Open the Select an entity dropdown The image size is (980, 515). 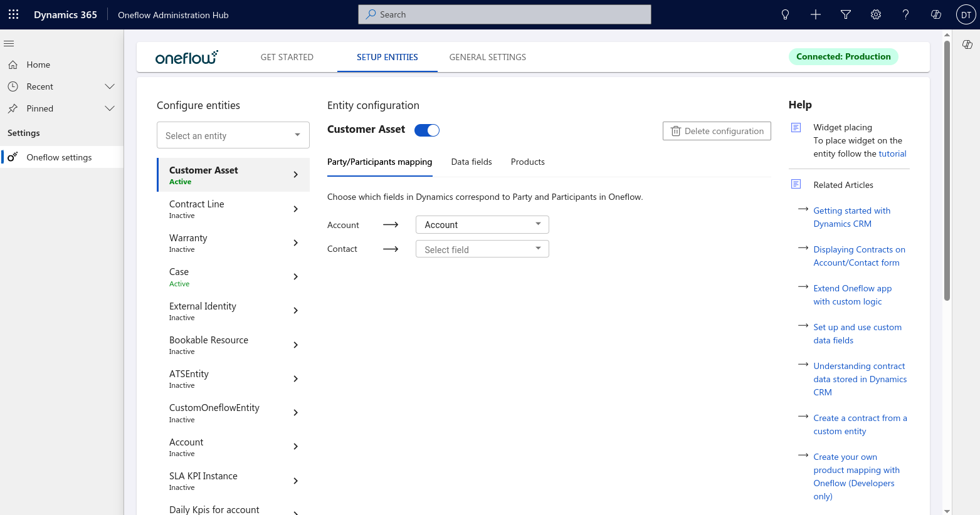[233, 135]
